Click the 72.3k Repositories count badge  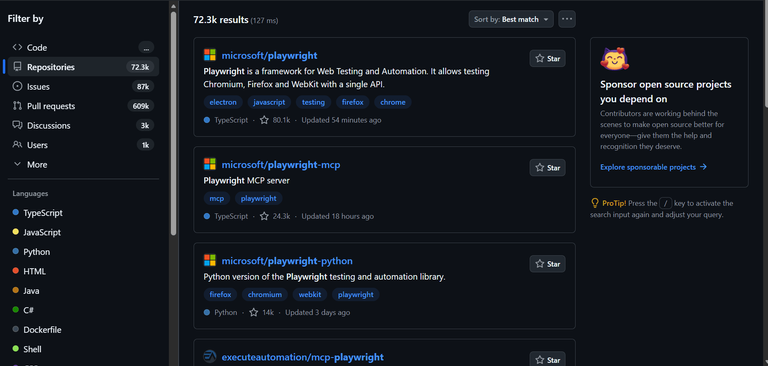(140, 67)
